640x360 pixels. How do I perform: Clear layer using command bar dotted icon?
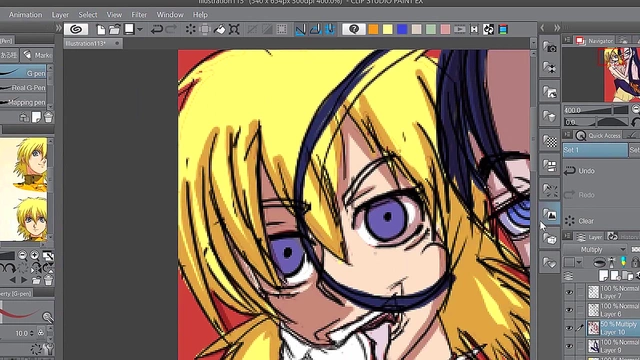(x=191, y=29)
